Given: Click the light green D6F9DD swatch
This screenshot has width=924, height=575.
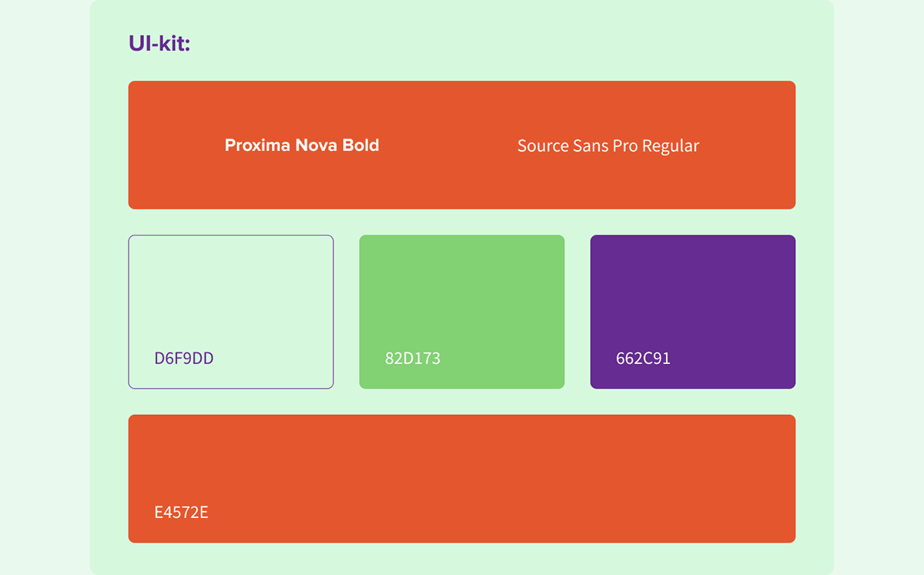Looking at the screenshot, I should click(x=231, y=312).
